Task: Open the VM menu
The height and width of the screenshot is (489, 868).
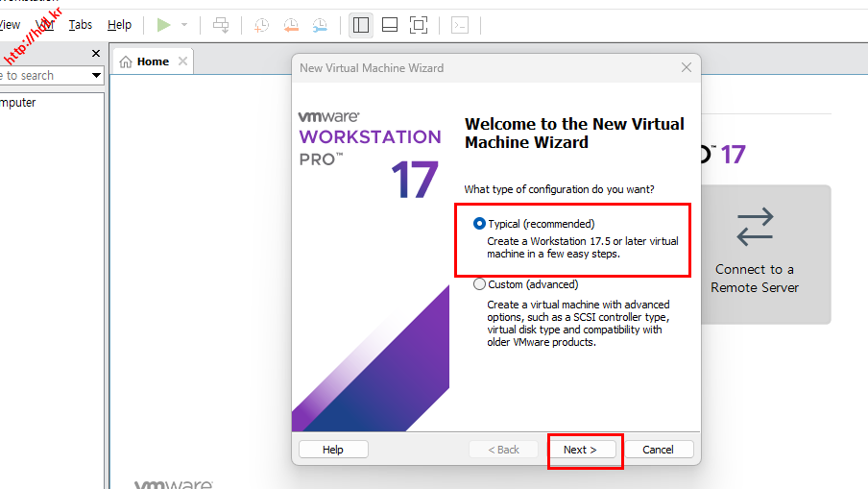Action: [44, 25]
